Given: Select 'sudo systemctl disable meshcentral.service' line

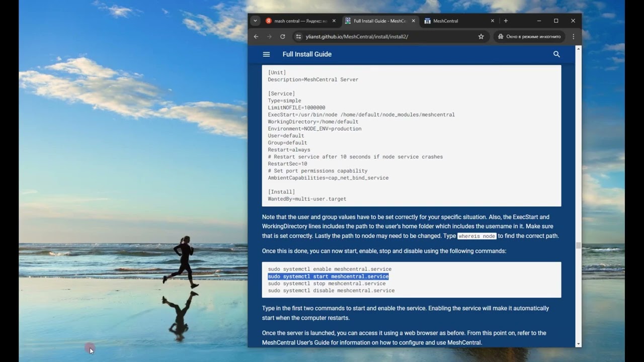Looking at the screenshot, I should (x=331, y=291).
